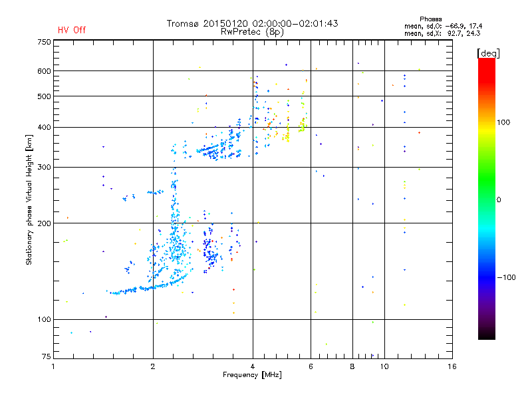Screen dimensions: 532x399
Task: Click the y-axis tick label '100'
Action: (45, 319)
